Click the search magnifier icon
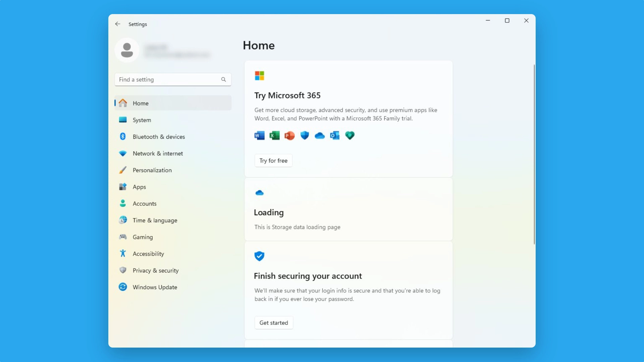This screenshot has width=644, height=362. tap(223, 79)
